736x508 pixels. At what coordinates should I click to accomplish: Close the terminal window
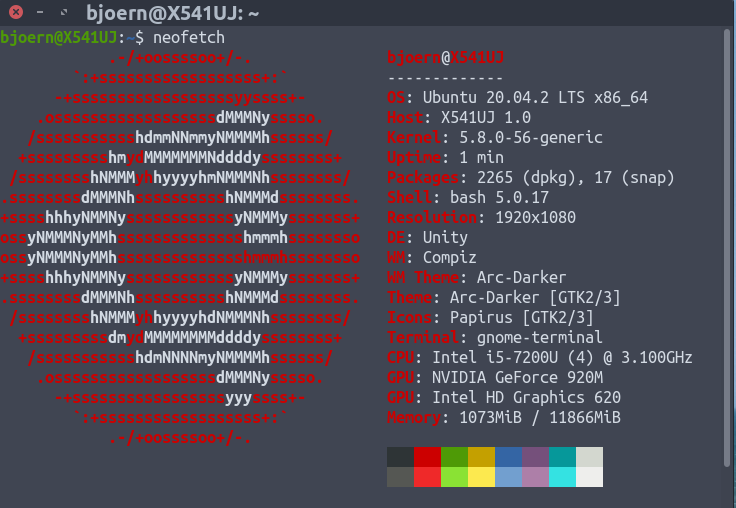pyautogui.click(x=15, y=13)
